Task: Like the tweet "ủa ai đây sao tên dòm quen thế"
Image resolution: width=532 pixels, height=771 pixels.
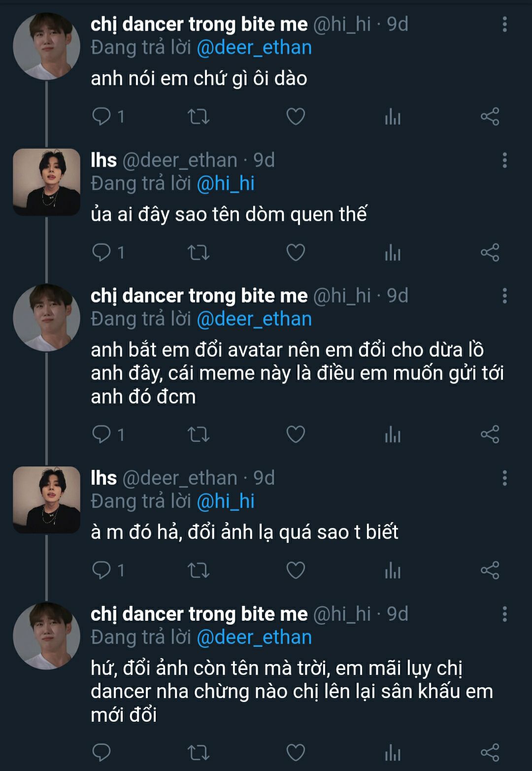Action: [296, 253]
